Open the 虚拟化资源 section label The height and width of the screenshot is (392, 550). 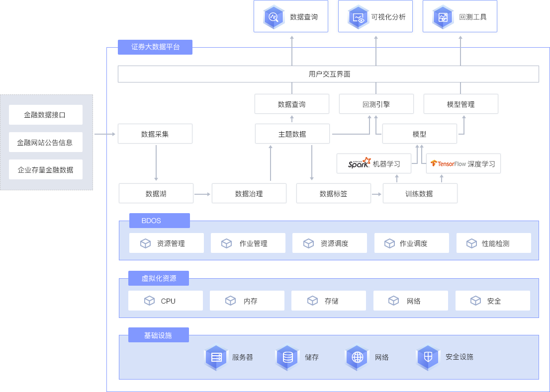coord(159,278)
